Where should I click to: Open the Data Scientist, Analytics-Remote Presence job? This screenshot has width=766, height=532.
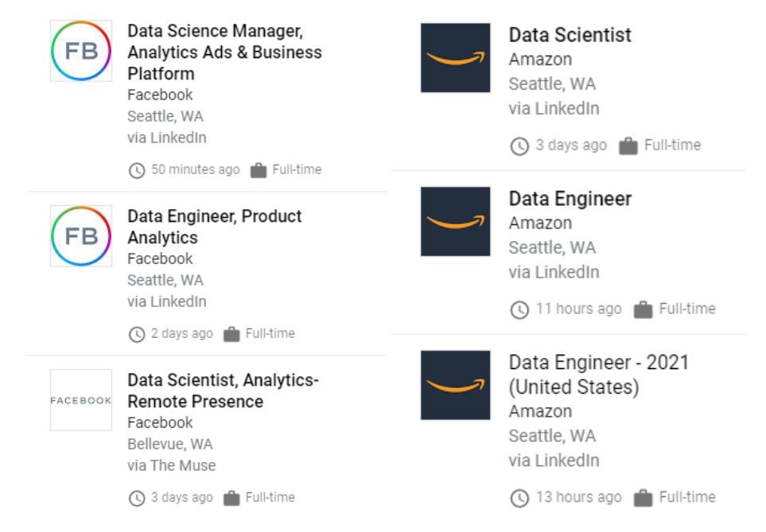[x=224, y=390]
